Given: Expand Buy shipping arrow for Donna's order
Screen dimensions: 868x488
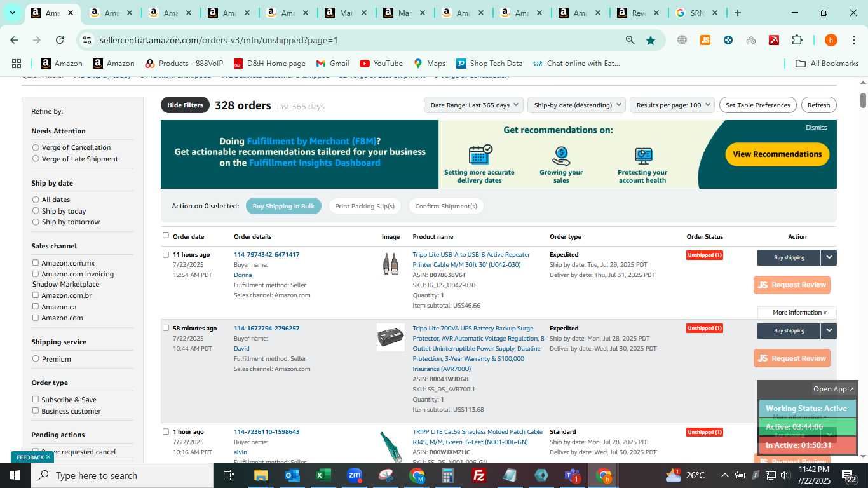Looking at the screenshot, I should (829, 257).
